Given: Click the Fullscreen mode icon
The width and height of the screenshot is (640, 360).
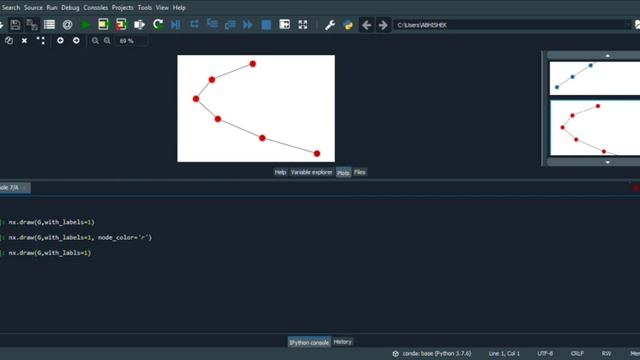Looking at the screenshot, I should tap(302, 24).
